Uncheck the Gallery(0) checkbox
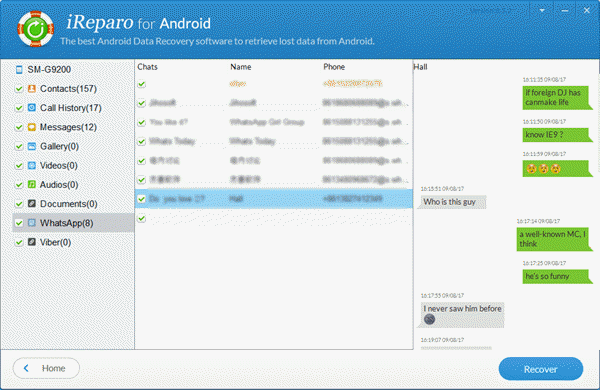Image resolution: width=600 pixels, height=390 pixels. [19, 146]
